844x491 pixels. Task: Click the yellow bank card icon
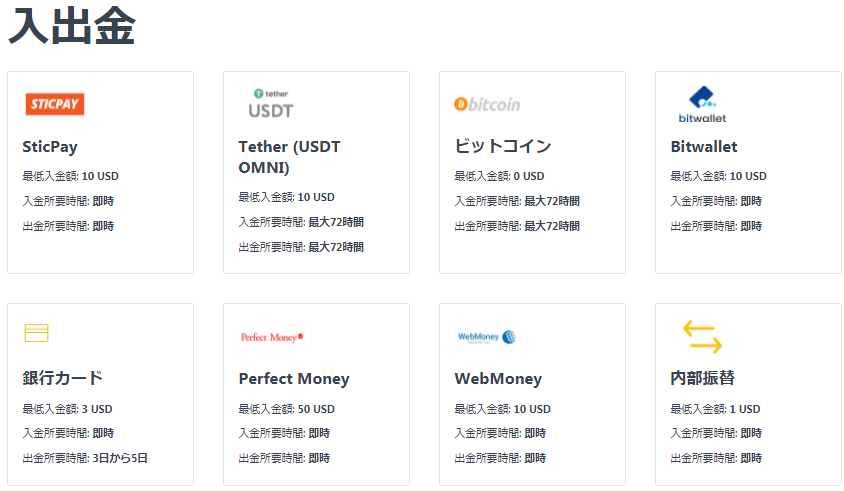coord(37,333)
